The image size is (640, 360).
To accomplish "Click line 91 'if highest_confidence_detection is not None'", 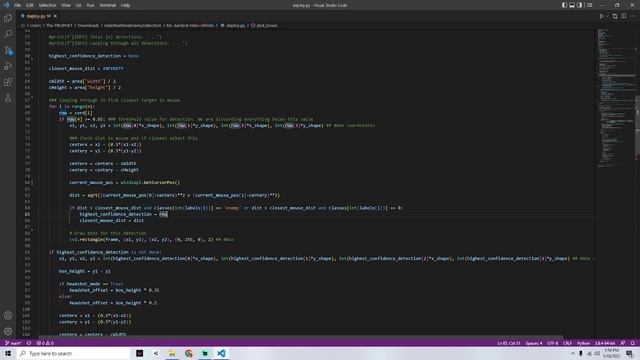I will pos(104,252).
